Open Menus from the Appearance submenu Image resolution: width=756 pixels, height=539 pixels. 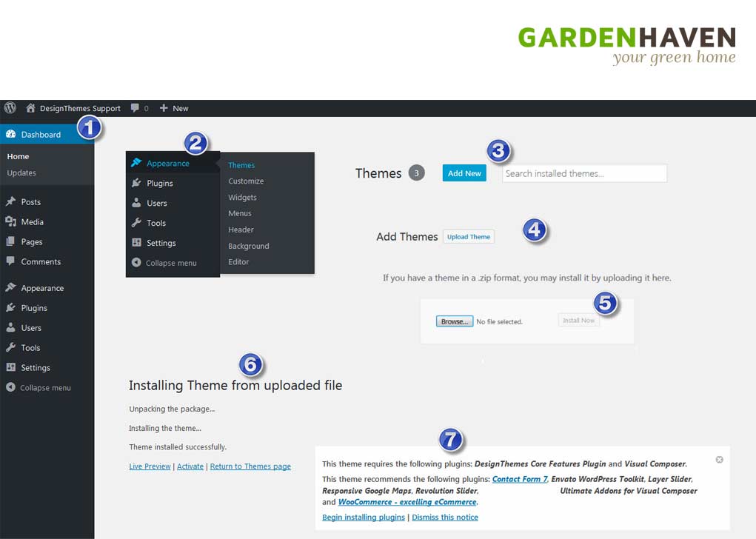coord(240,213)
